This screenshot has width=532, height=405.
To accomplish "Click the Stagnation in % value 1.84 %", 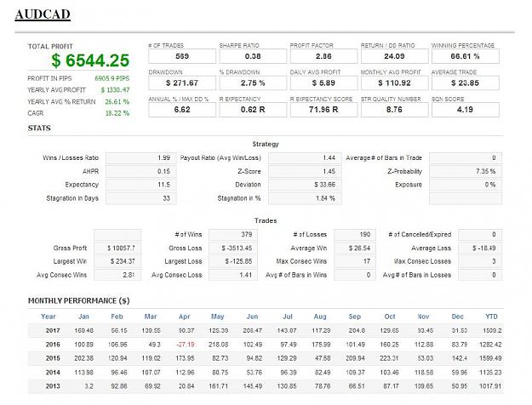I will point(305,198).
